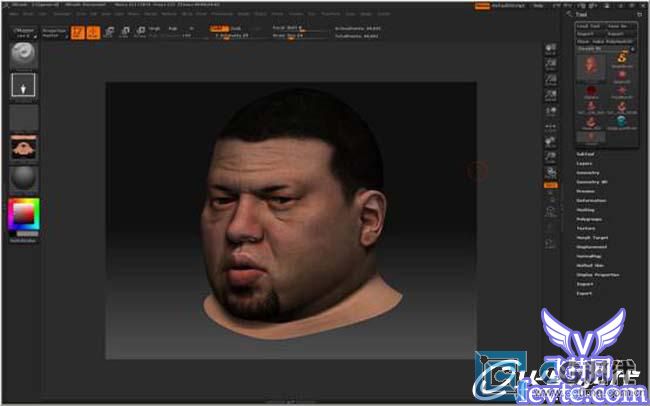Toggle the orange Menus button in title bar
Image resolution: width=650 pixels, height=406 pixels.
tap(483, 6)
